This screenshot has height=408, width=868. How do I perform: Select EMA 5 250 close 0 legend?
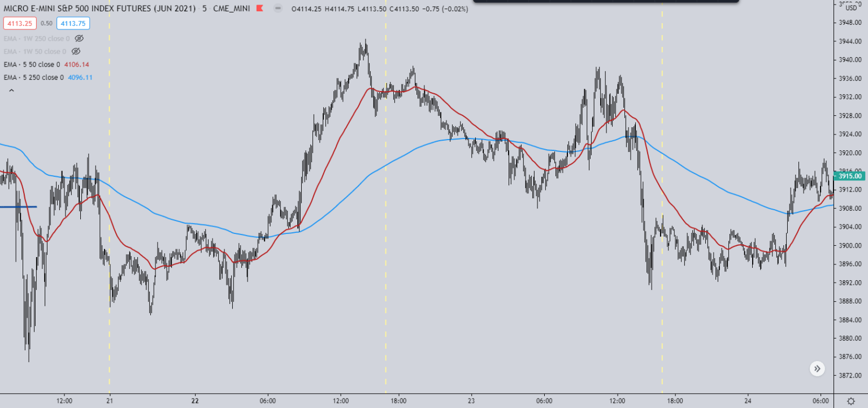pos(33,77)
